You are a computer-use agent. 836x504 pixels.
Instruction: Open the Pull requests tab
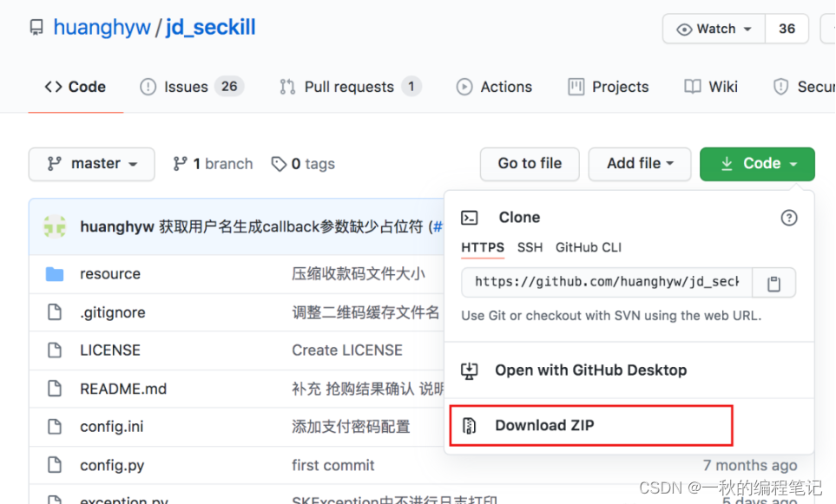click(x=351, y=87)
